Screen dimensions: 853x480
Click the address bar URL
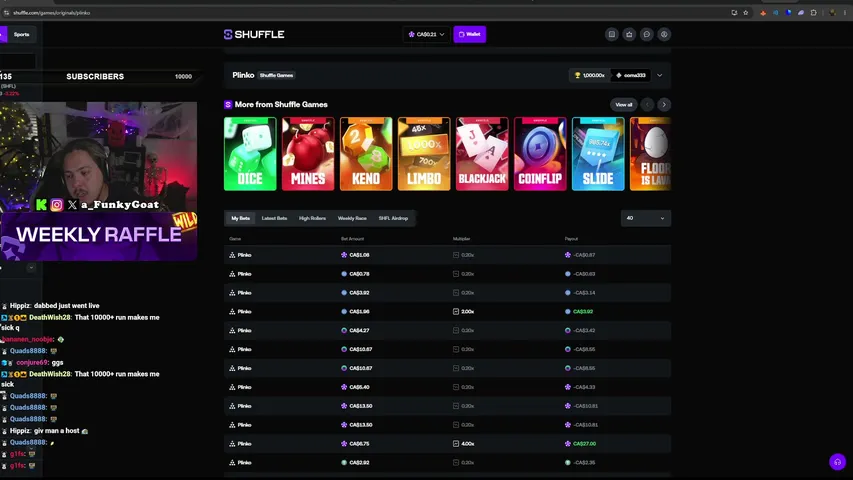point(52,13)
